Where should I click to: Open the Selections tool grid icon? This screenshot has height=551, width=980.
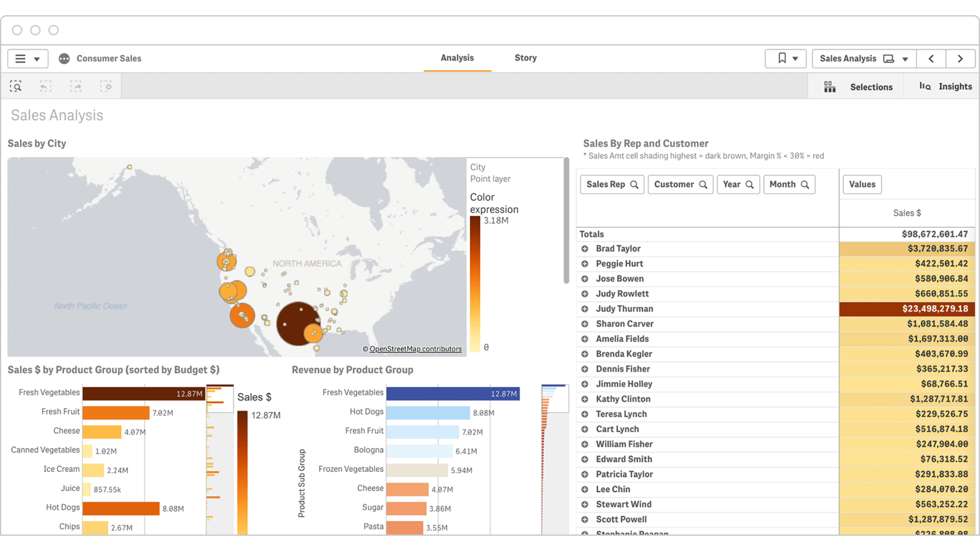pos(830,87)
